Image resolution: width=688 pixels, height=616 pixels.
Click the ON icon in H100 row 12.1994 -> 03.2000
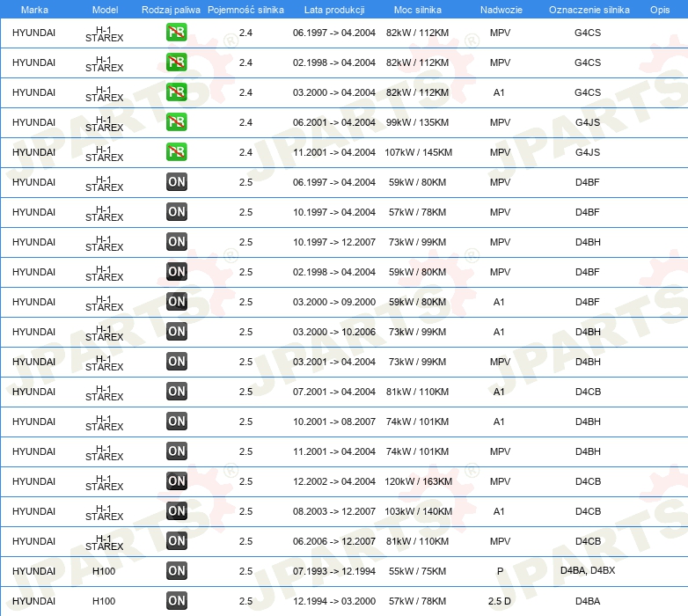click(x=176, y=601)
